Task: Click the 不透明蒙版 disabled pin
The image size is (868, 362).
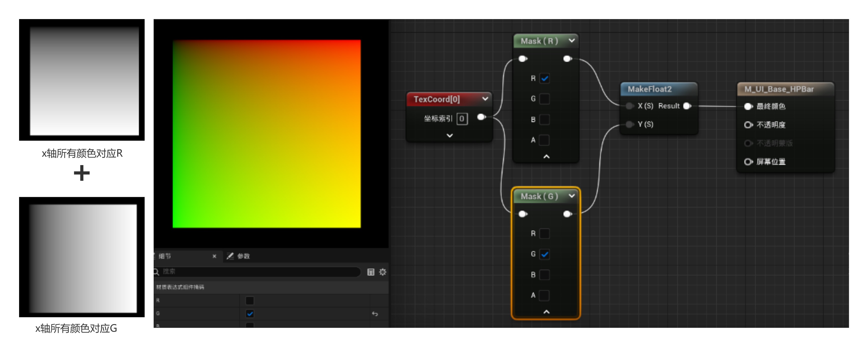Action: point(748,143)
